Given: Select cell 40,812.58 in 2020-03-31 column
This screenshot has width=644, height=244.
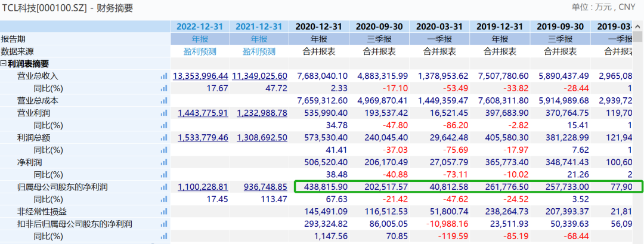Looking at the screenshot, I should click(x=448, y=187).
